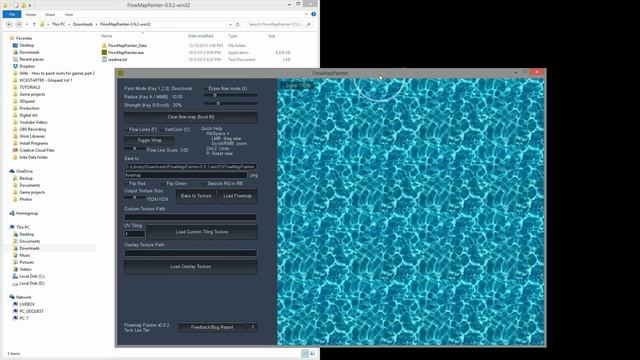Open Creative Cloud Files in Favorites

pyautogui.click(x=36, y=150)
